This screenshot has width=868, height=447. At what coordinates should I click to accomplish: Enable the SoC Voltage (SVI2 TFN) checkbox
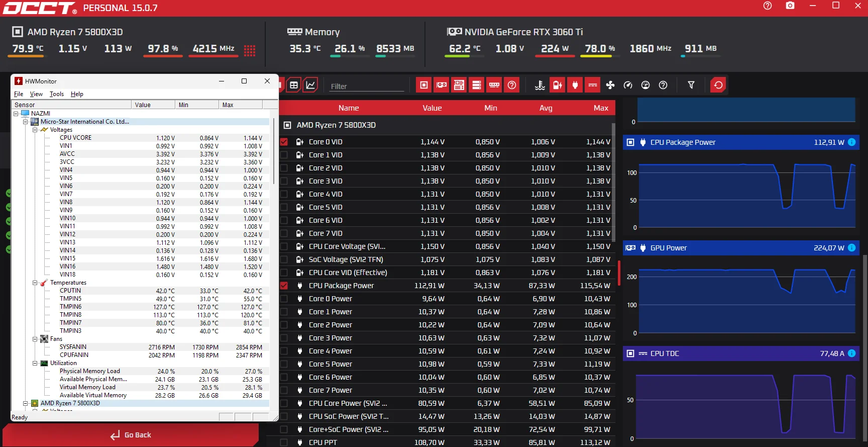point(284,259)
